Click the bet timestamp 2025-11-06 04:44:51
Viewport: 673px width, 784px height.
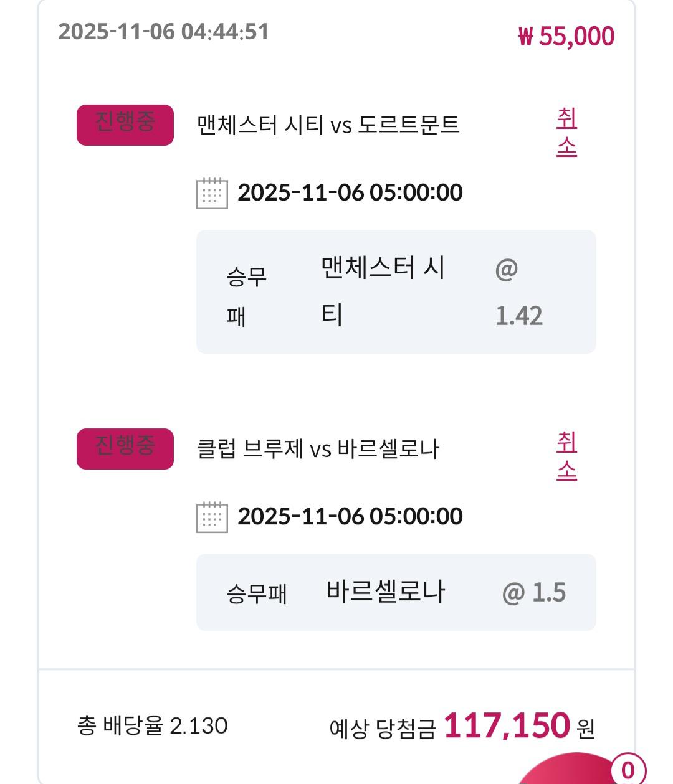[163, 32]
